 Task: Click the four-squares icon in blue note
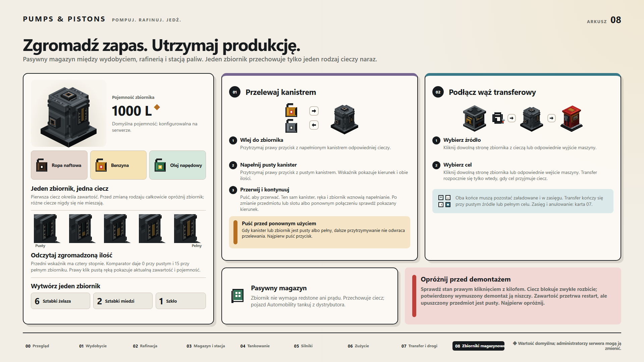pyautogui.click(x=444, y=201)
